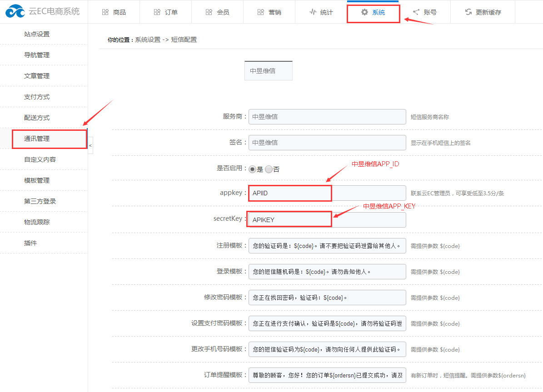
Task: Click the secretKey input field
Action: coord(327,220)
